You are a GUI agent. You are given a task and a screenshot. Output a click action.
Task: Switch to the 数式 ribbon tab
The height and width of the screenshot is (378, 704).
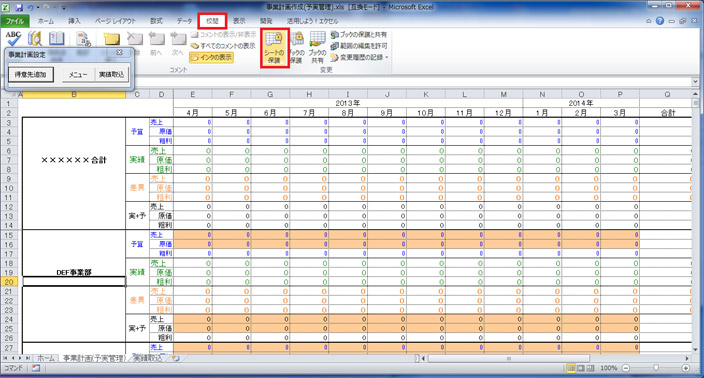coord(156,21)
